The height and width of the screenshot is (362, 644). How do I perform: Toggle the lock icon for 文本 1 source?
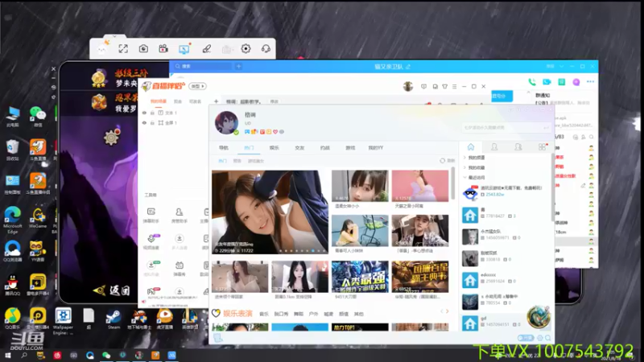[x=152, y=113]
